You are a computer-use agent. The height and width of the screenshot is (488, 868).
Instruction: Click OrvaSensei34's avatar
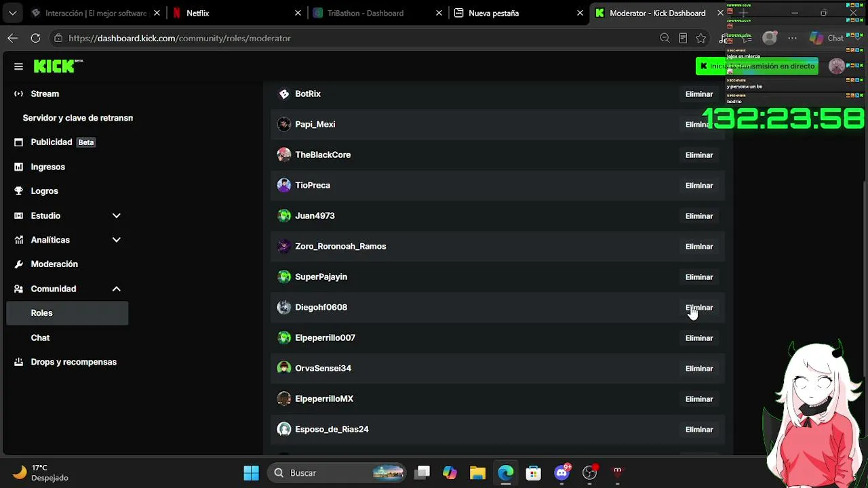pyautogui.click(x=284, y=368)
